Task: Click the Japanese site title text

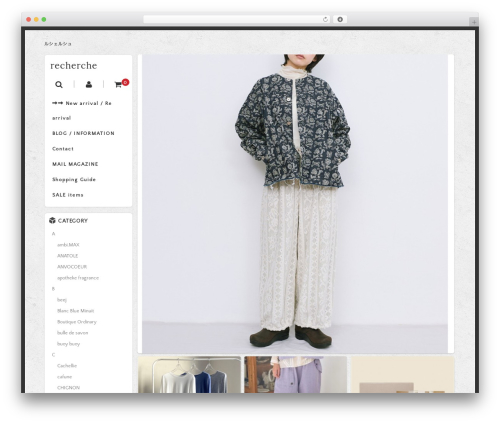Action: coord(58,44)
